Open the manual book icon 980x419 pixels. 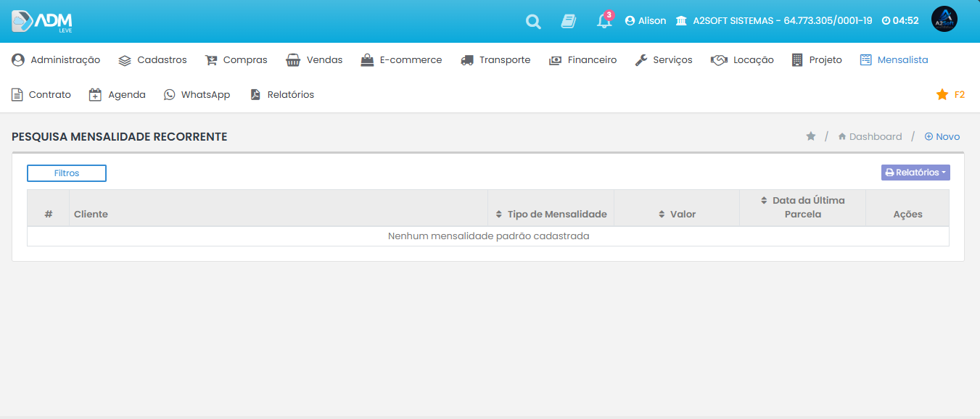[569, 21]
